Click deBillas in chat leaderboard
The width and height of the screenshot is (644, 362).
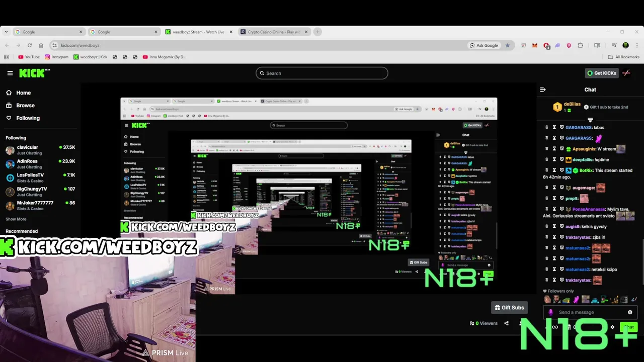572,104
